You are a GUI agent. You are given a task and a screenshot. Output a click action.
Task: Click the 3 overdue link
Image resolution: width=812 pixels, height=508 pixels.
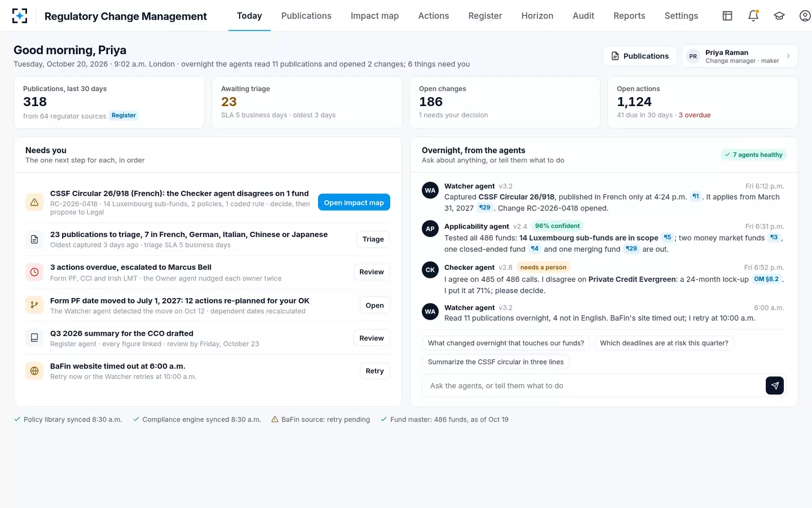695,115
